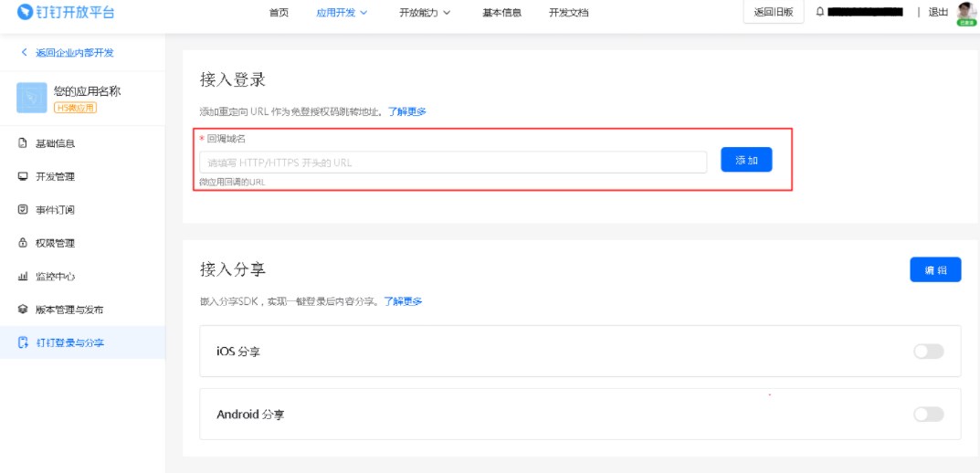The image size is (980, 473).
Task: Click the layers icon next to 版本管理与发布
Action: (x=23, y=310)
